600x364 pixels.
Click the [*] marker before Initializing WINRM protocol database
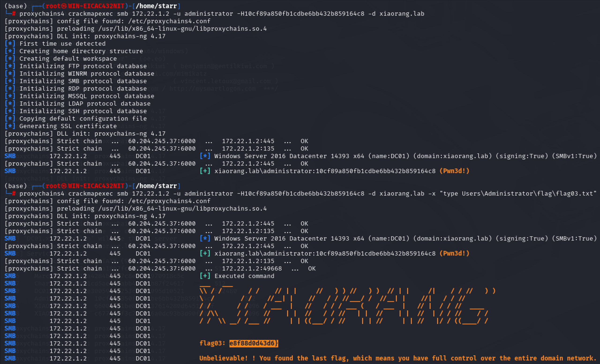(x=10, y=74)
